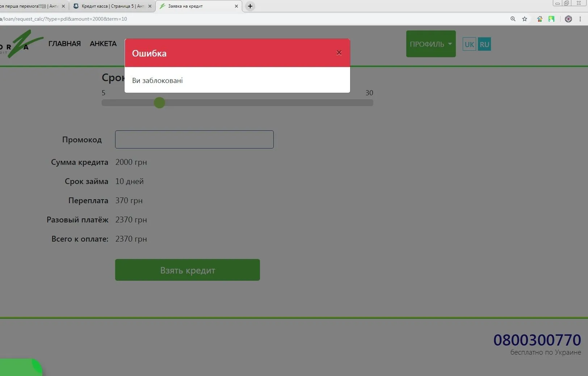This screenshot has height=376, width=588.
Task: Open a new browser tab
Action: 250,6
